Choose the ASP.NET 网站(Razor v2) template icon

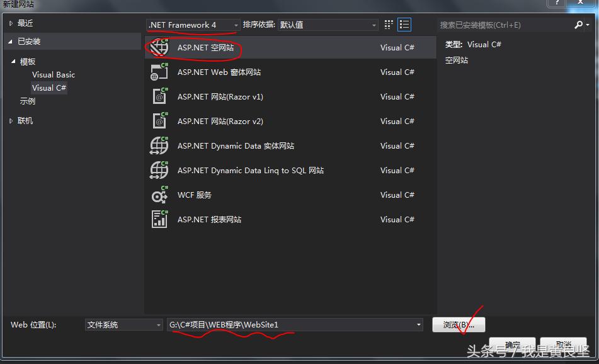pos(159,121)
